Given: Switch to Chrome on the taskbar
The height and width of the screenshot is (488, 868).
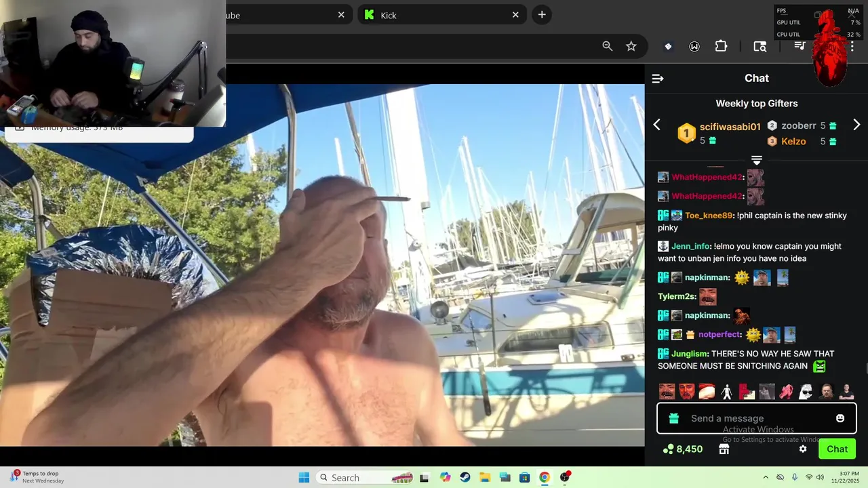Looking at the screenshot, I should point(545,477).
